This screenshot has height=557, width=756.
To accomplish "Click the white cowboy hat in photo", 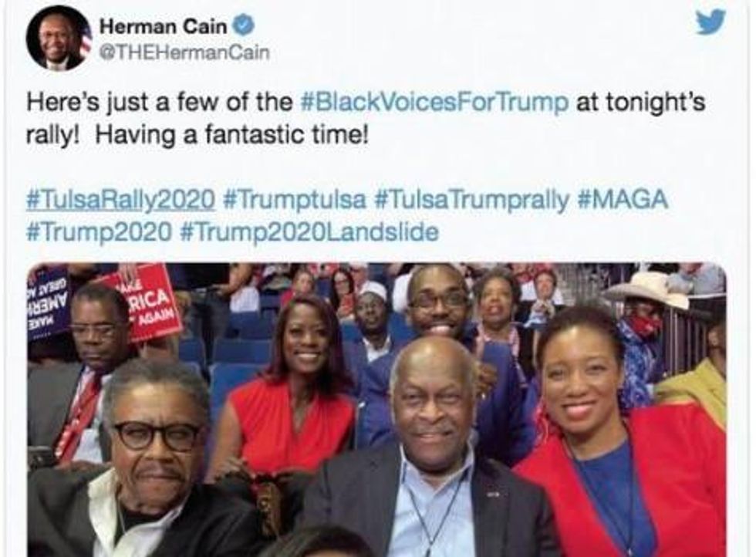I will tap(646, 288).
